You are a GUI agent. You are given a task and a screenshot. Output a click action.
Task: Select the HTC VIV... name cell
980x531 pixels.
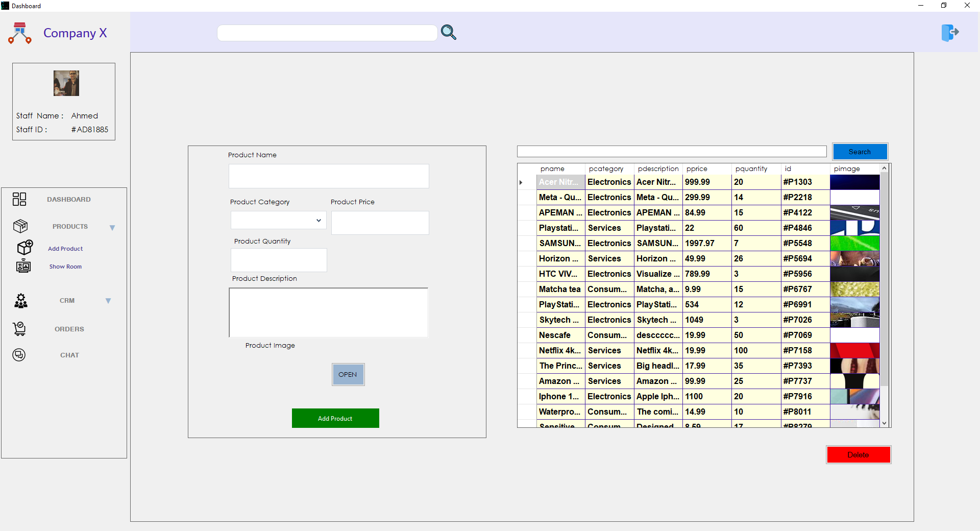coord(560,274)
